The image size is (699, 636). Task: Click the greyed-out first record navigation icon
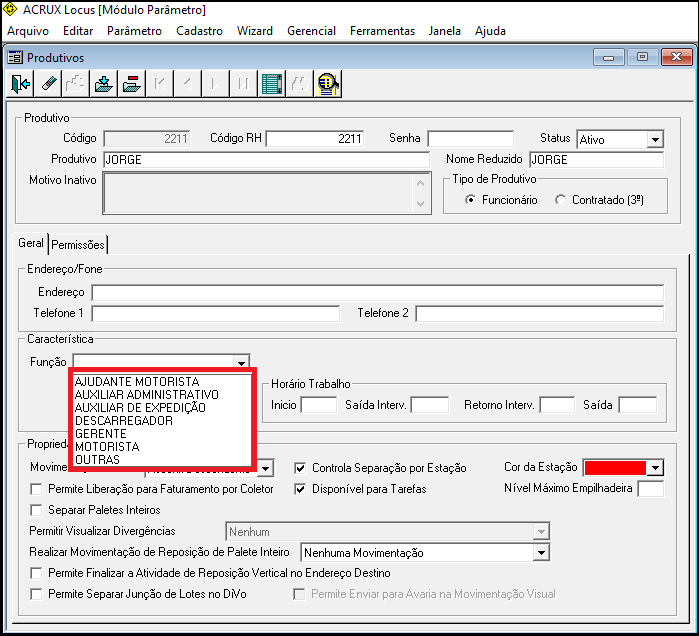[159, 83]
